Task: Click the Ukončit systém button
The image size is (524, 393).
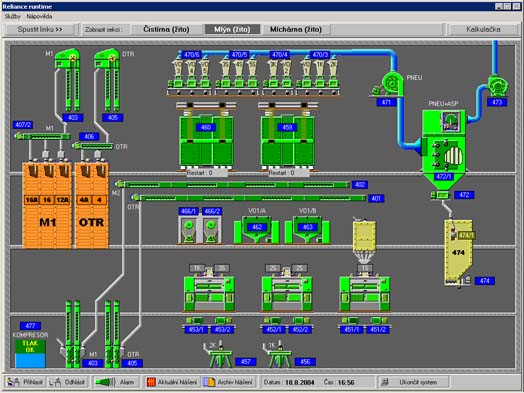Action: [413, 382]
